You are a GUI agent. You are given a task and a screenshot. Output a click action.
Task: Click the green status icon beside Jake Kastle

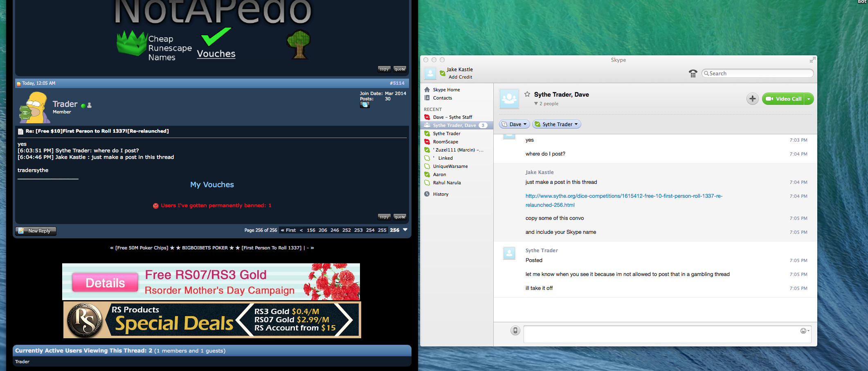pyautogui.click(x=442, y=73)
